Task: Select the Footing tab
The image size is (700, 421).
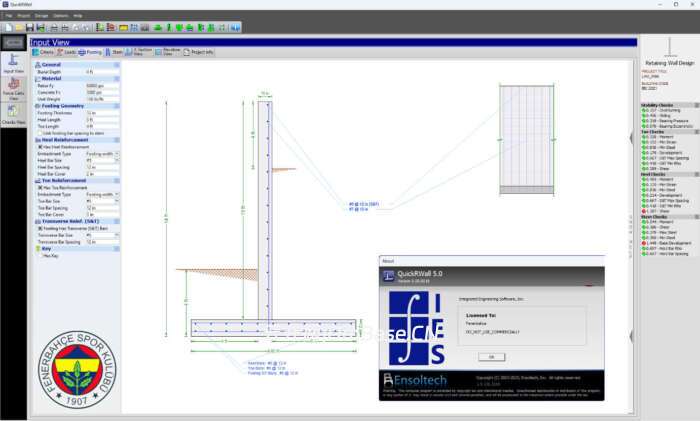Action: (x=90, y=52)
